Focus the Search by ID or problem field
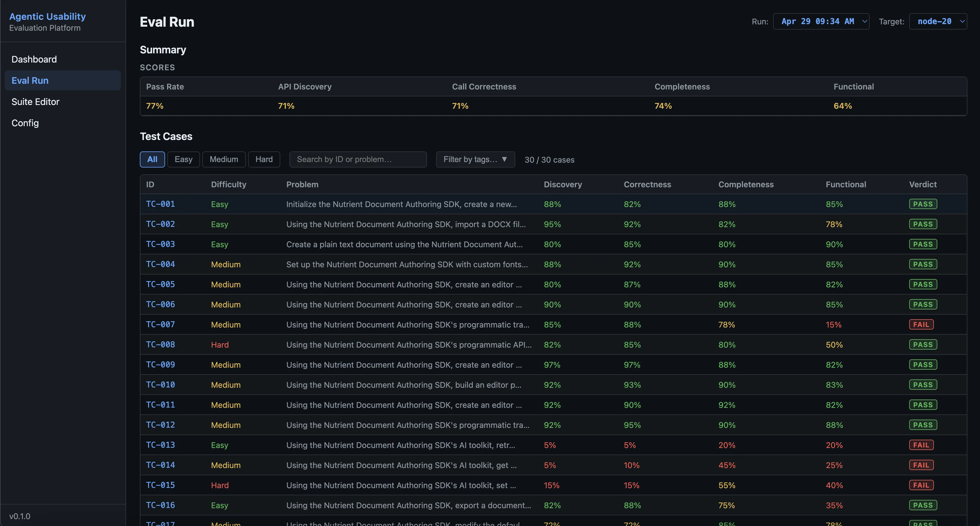 pos(358,159)
